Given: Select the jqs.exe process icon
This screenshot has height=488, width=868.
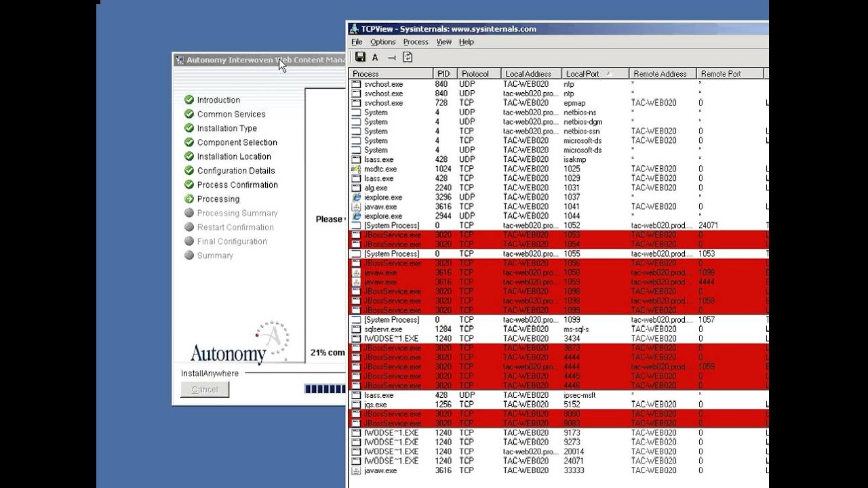Looking at the screenshot, I should [356, 405].
